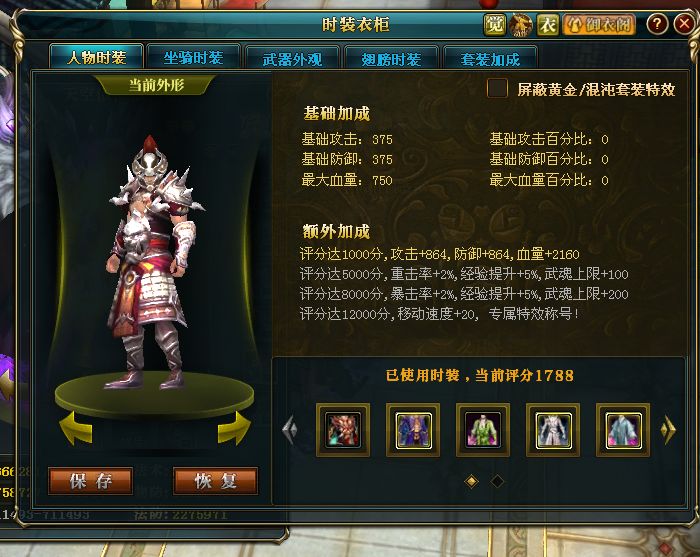Open the 御衣阁 shop button
The image size is (700, 557).
pyautogui.click(x=600, y=25)
